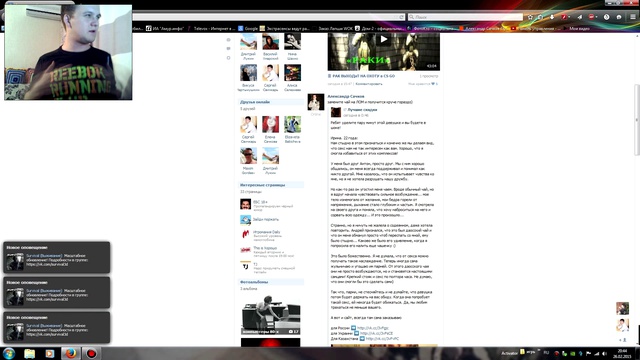
Task: Open the reposted community's small avatar
Action: [x=336, y=112]
